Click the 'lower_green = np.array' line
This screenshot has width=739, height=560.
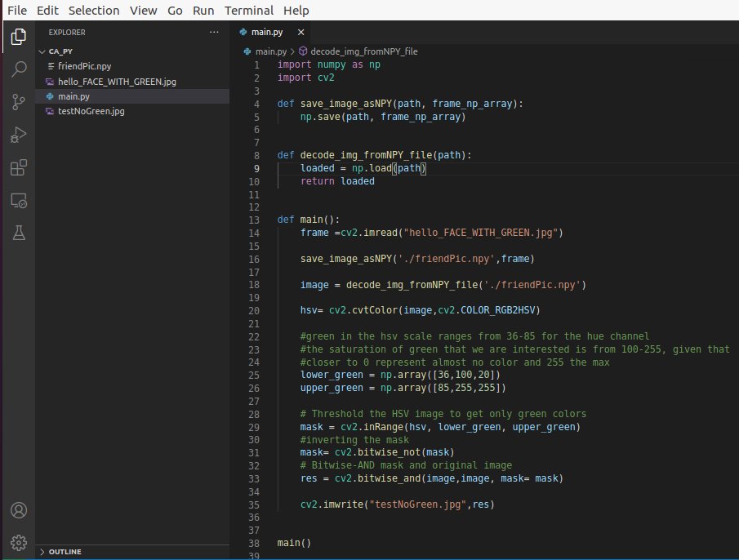[x=400, y=375]
